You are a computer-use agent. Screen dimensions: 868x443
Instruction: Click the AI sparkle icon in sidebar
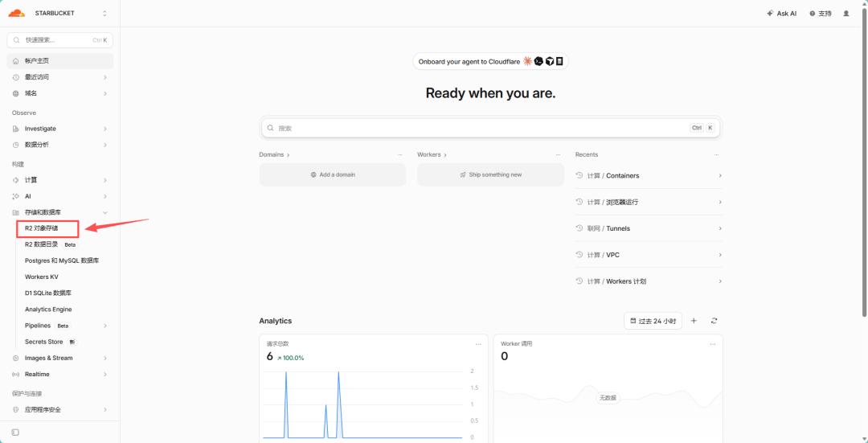coord(15,196)
